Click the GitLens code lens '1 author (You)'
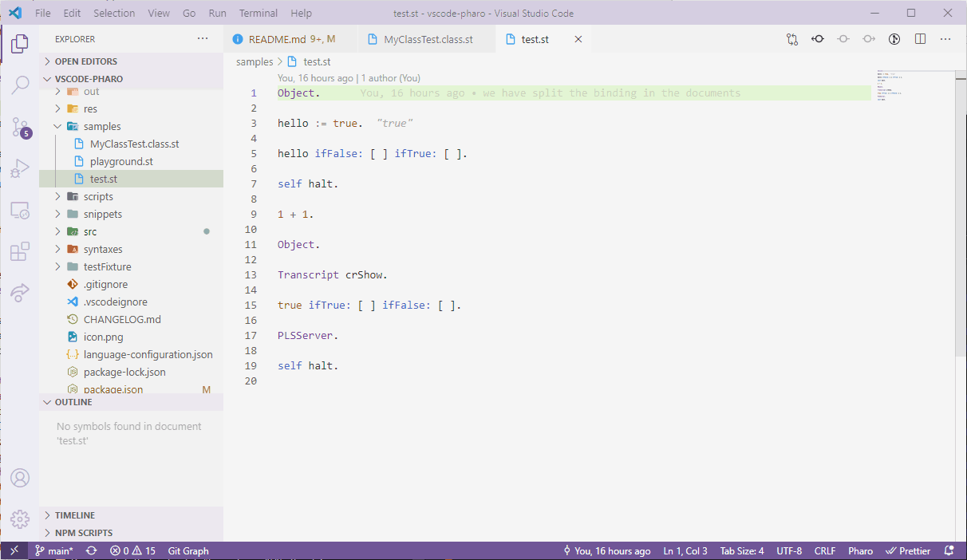 click(391, 78)
